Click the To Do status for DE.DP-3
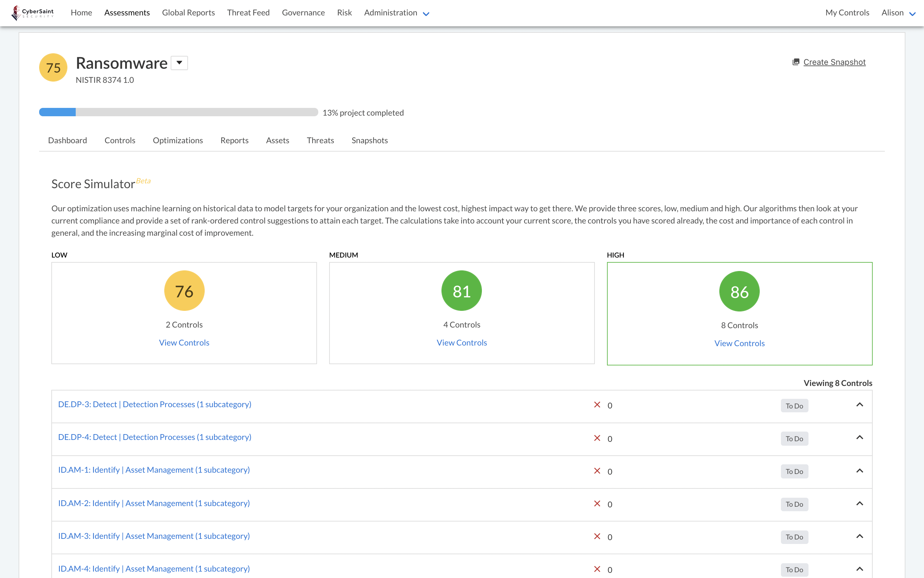 (x=794, y=406)
